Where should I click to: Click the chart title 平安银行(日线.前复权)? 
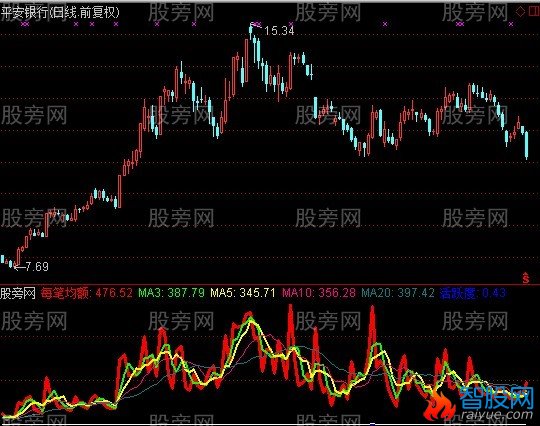(x=61, y=13)
